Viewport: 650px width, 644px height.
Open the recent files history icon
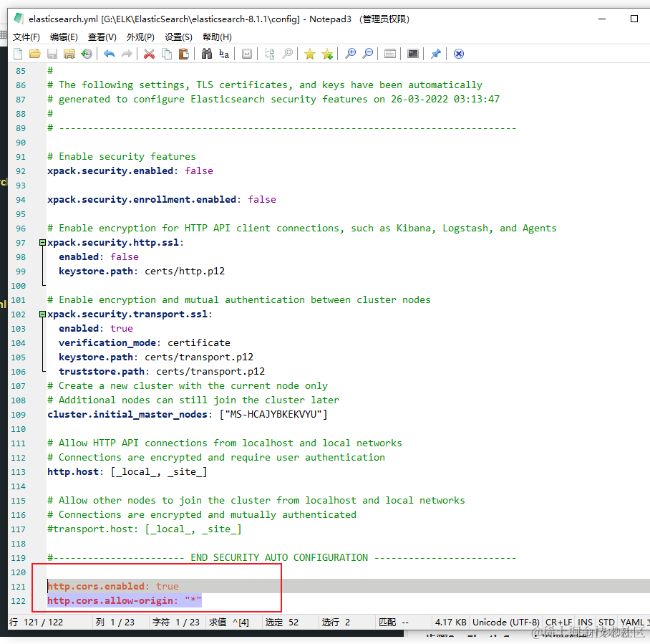point(87,54)
